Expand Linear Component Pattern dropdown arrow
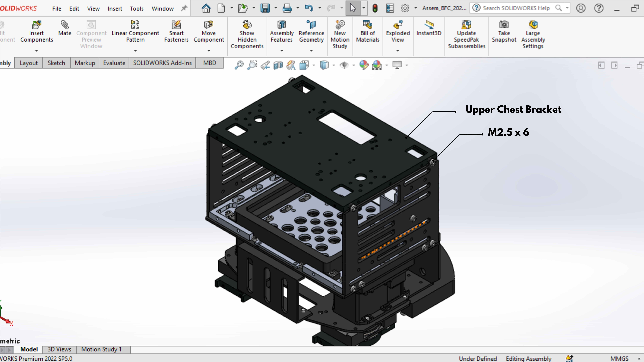 click(135, 51)
